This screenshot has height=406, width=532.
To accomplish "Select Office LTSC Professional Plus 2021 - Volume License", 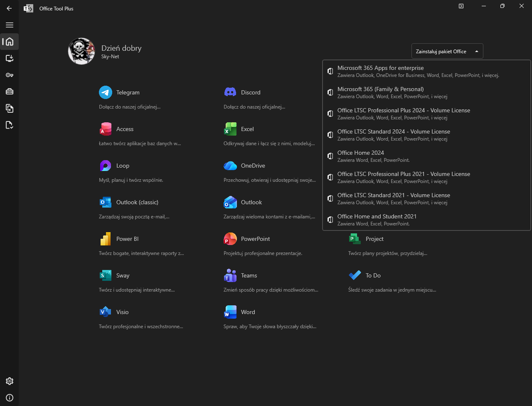I will pyautogui.click(x=427, y=177).
